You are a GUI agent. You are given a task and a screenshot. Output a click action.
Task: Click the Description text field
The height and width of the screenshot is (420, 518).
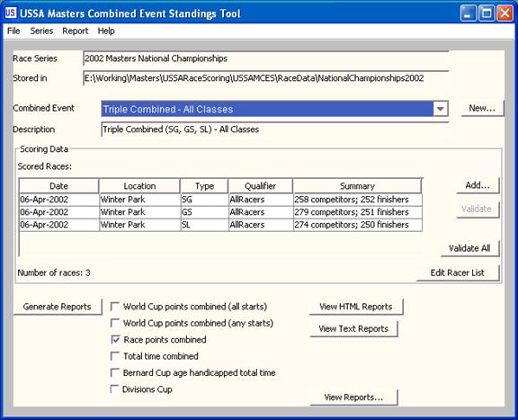click(274, 130)
